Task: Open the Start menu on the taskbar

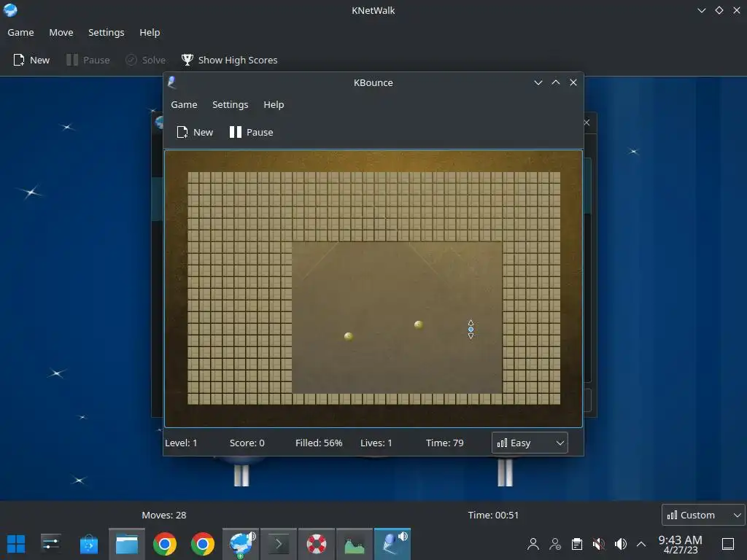Action: tap(16, 544)
